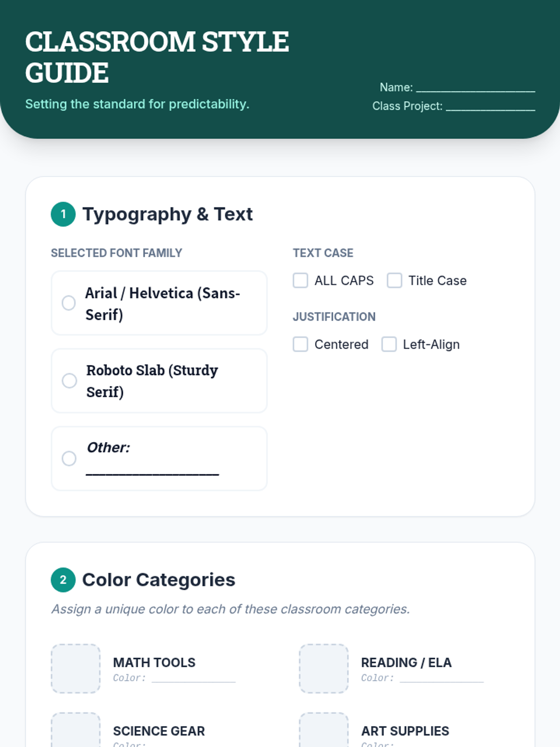Click the Typography & Text heading
The height and width of the screenshot is (747, 560).
168,214
